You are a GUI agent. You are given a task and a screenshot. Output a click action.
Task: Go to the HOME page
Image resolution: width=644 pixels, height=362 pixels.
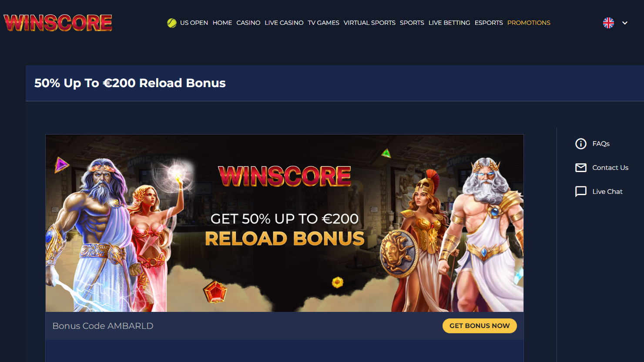[222, 23]
